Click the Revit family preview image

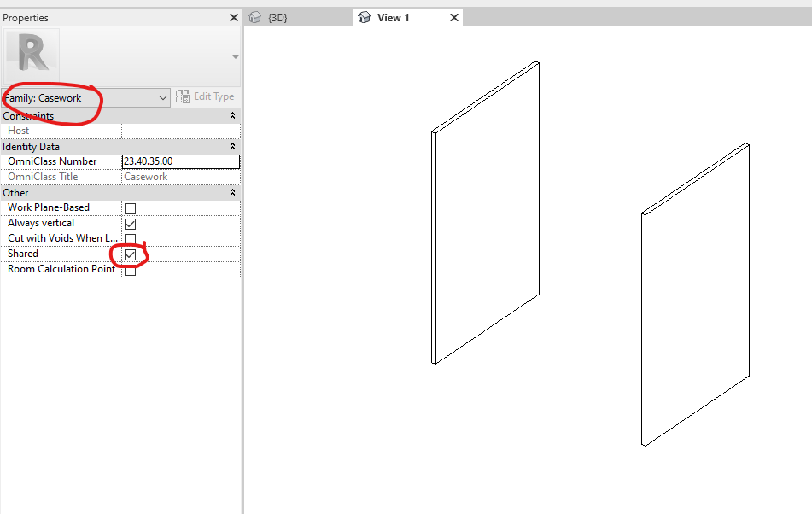point(32,53)
